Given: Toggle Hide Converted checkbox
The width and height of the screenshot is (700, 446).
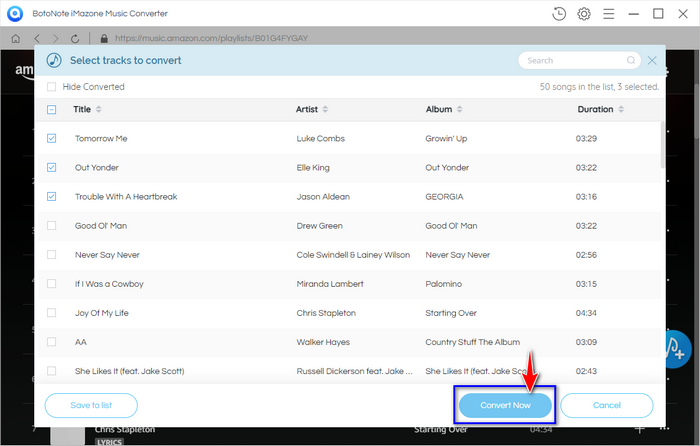Looking at the screenshot, I should (52, 87).
